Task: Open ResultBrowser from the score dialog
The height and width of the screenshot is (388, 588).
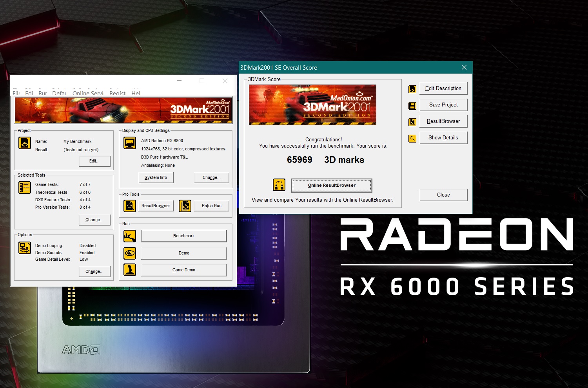Action: tap(443, 121)
